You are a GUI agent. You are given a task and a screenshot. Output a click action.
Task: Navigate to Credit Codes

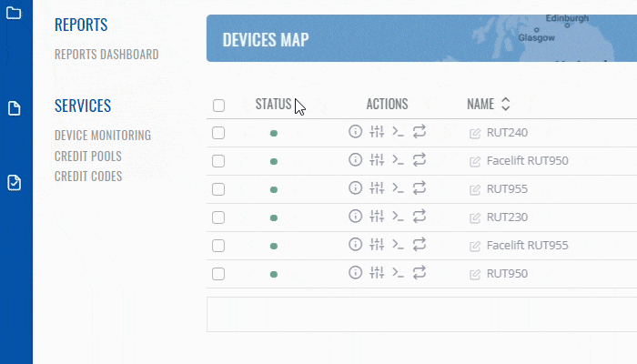tap(88, 177)
